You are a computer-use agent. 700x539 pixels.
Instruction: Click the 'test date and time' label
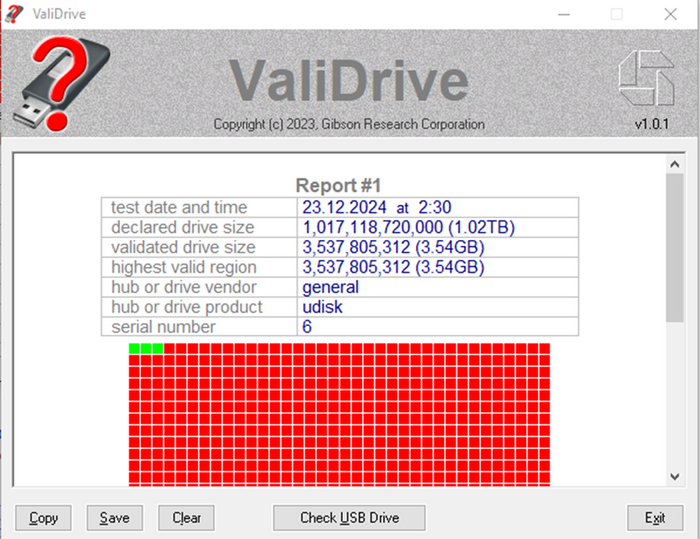coord(179,207)
